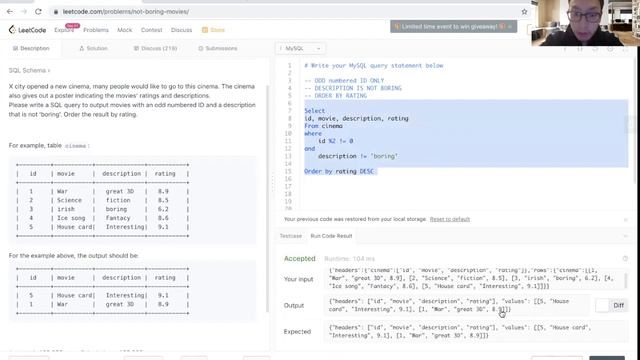The width and height of the screenshot is (640, 360).
Task: Click the Reset to default link
Action: pyautogui.click(x=449, y=219)
